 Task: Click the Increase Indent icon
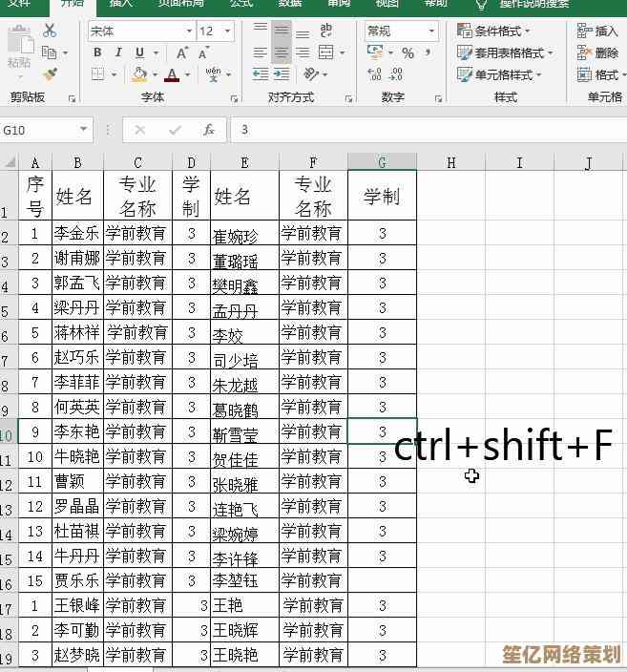point(283,74)
